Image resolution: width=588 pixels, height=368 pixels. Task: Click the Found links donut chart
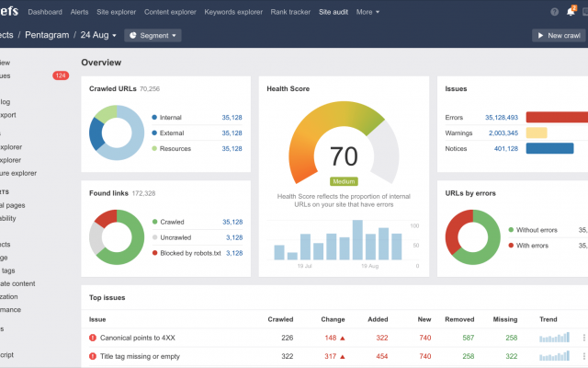click(117, 237)
